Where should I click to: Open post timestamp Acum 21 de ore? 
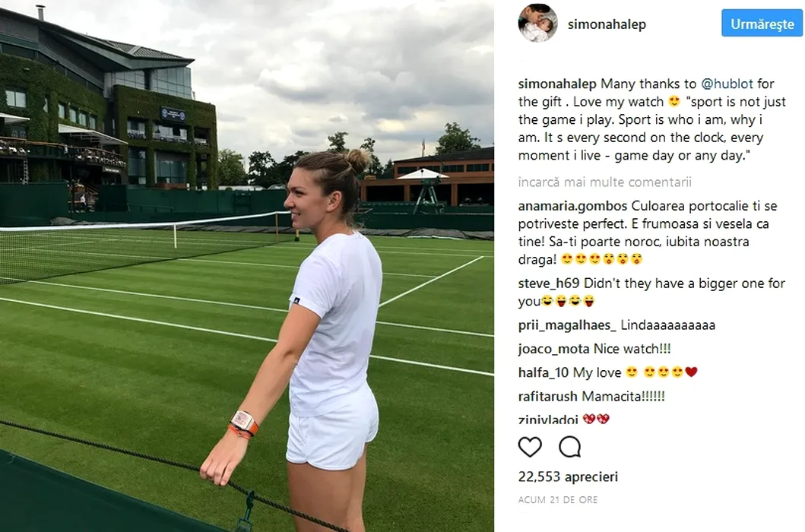pyautogui.click(x=557, y=499)
